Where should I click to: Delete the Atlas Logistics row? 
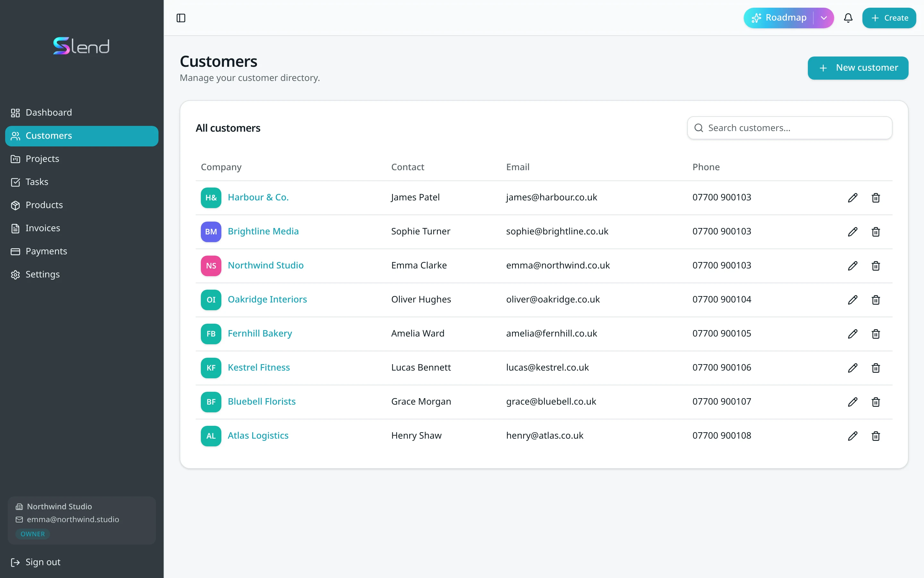pos(876,436)
